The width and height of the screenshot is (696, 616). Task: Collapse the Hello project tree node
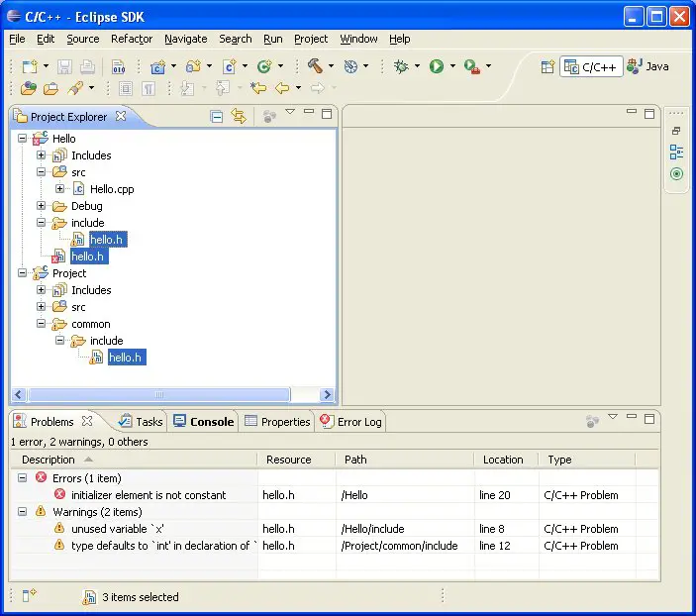pyautogui.click(x=23, y=139)
